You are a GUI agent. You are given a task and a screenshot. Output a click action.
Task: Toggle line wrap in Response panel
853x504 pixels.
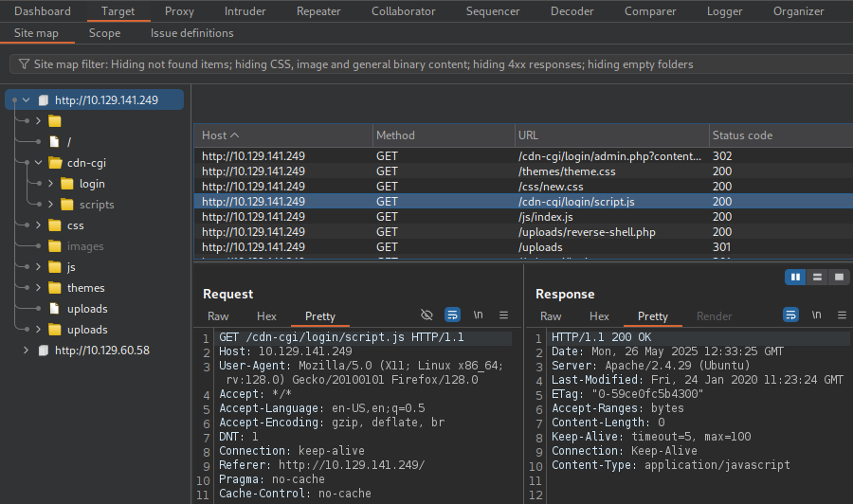pyautogui.click(x=790, y=315)
